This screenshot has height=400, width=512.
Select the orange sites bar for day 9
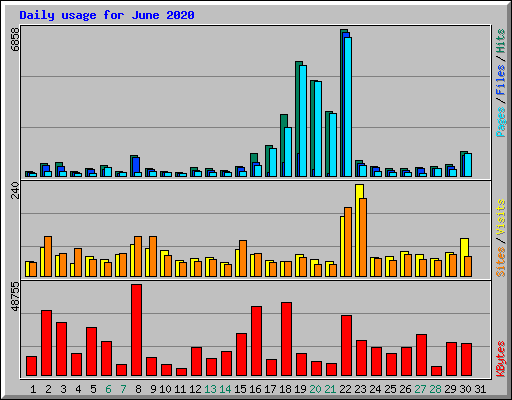pos(153,256)
